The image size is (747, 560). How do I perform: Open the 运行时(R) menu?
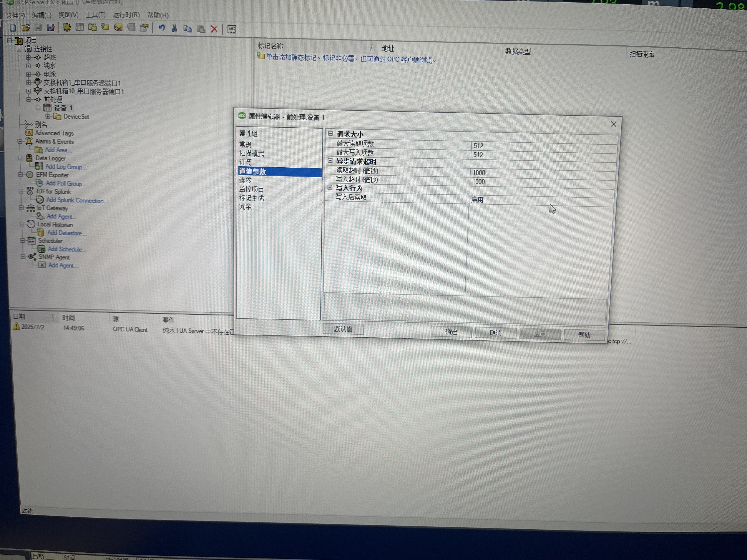coord(126,15)
